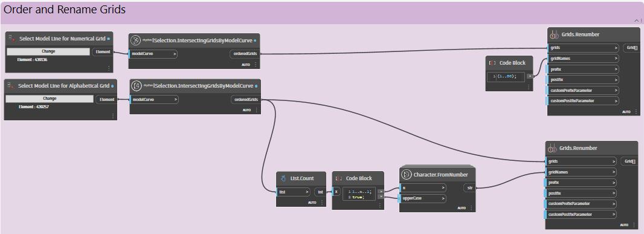Click the Character.FromNumber node icon
The image size is (644, 234).
pos(406,175)
